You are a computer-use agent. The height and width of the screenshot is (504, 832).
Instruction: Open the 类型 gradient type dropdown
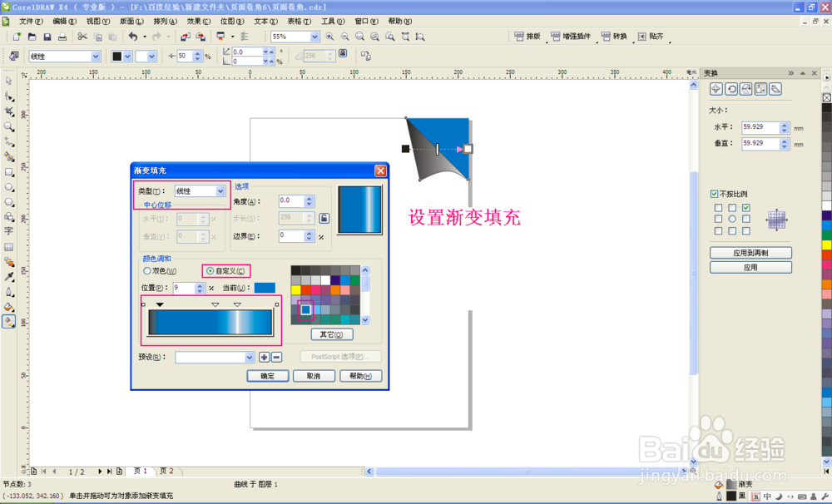pyautogui.click(x=219, y=190)
